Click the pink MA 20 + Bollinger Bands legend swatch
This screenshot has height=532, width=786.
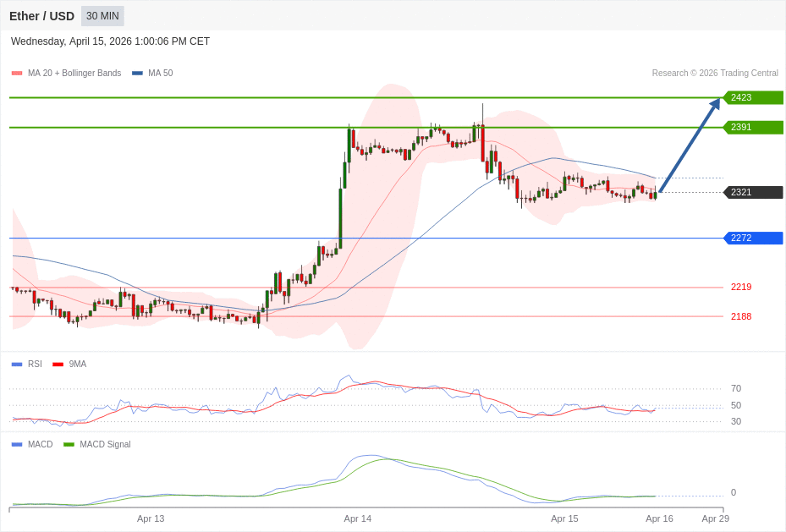[x=17, y=74]
